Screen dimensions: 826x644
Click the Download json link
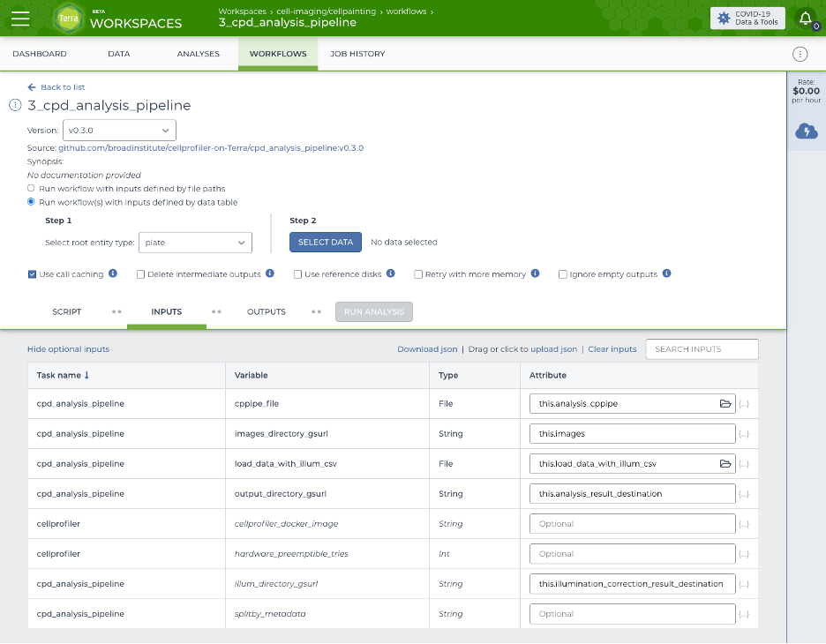[427, 349]
